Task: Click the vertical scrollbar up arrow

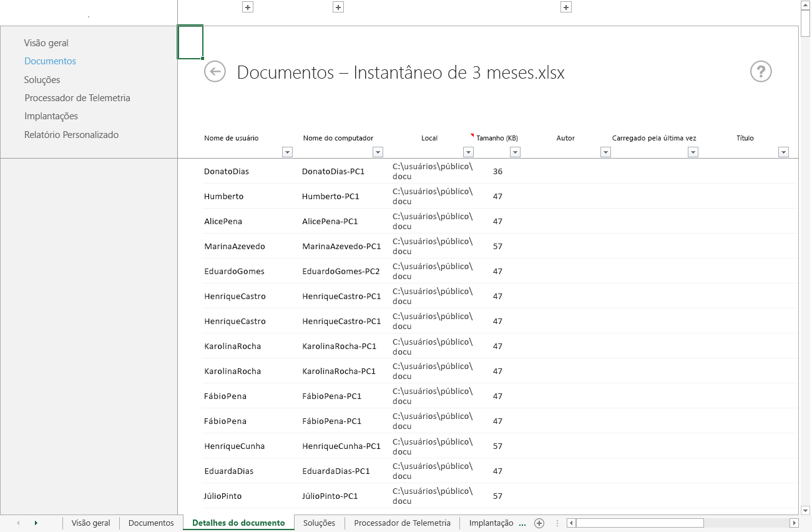Action: (806, 4)
